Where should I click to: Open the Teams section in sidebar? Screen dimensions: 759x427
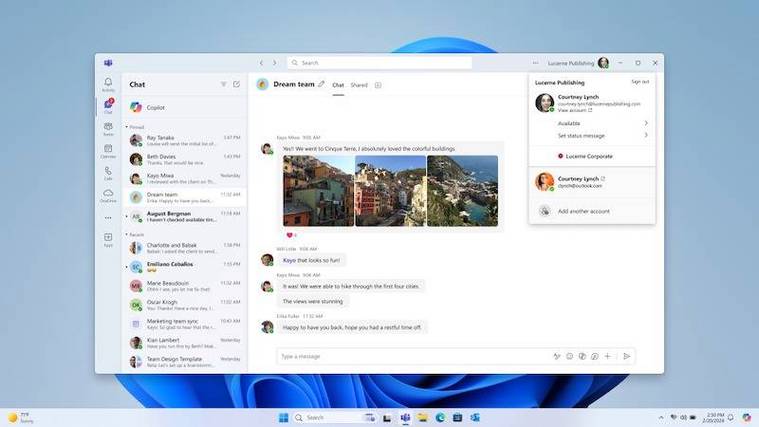tap(108, 128)
